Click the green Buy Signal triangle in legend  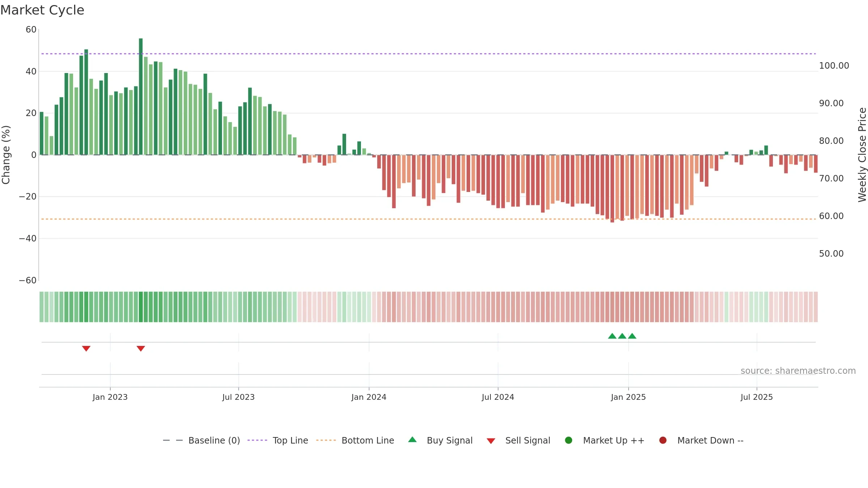click(x=412, y=440)
